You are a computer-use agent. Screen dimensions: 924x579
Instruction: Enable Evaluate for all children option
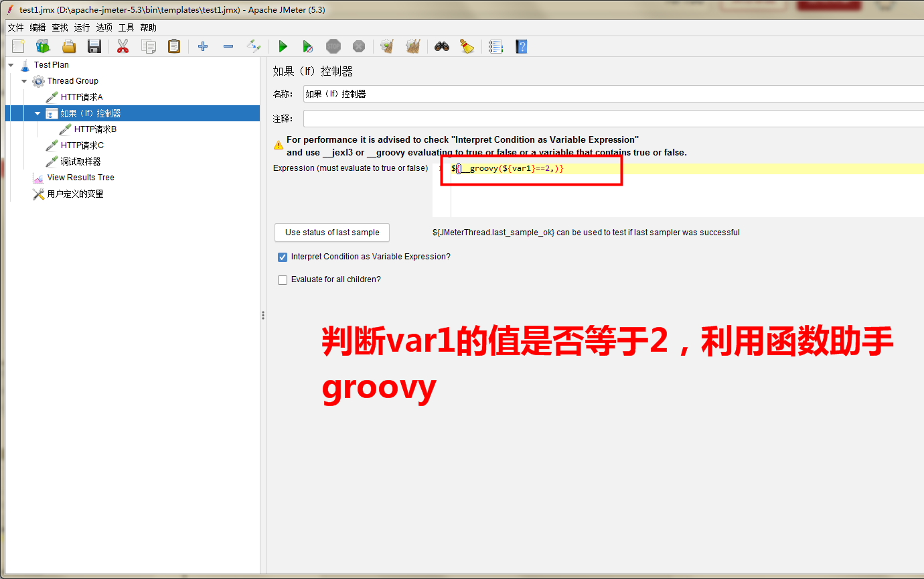coord(283,279)
